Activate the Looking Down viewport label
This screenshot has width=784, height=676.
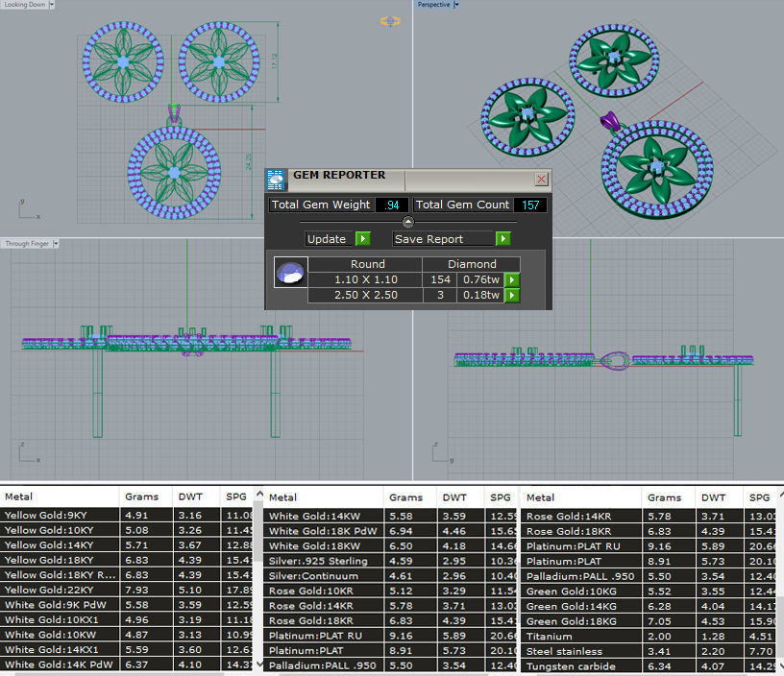(25, 5)
